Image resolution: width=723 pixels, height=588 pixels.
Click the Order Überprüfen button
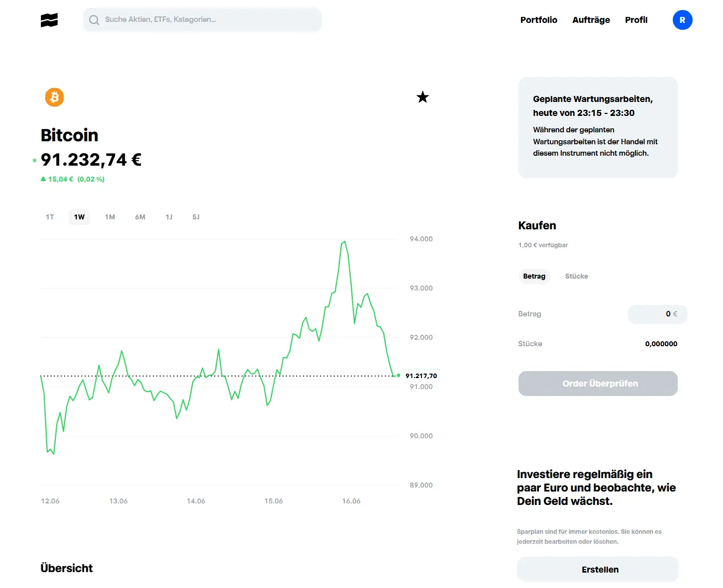[x=598, y=384]
